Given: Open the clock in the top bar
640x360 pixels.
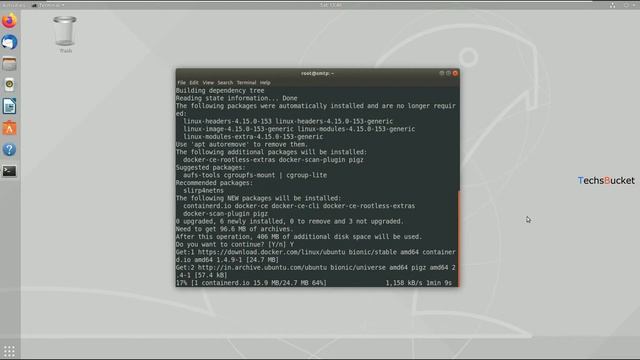Looking at the screenshot, I should [x=331, y=5].
